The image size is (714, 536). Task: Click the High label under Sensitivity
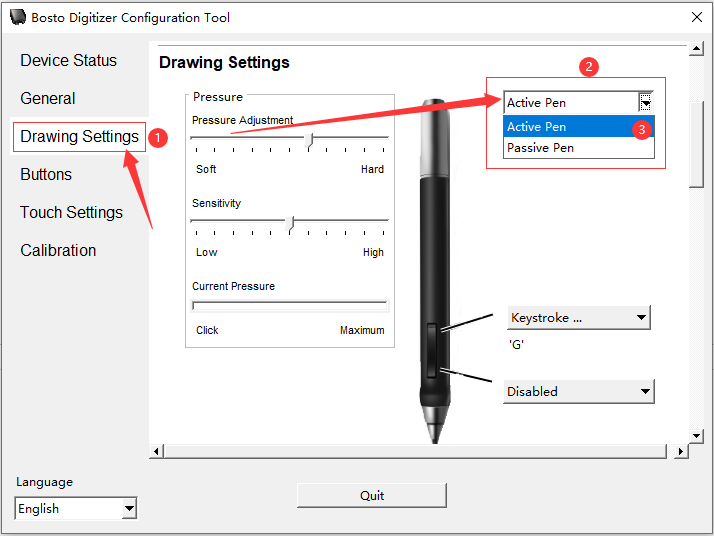click(x=373, y=252)
